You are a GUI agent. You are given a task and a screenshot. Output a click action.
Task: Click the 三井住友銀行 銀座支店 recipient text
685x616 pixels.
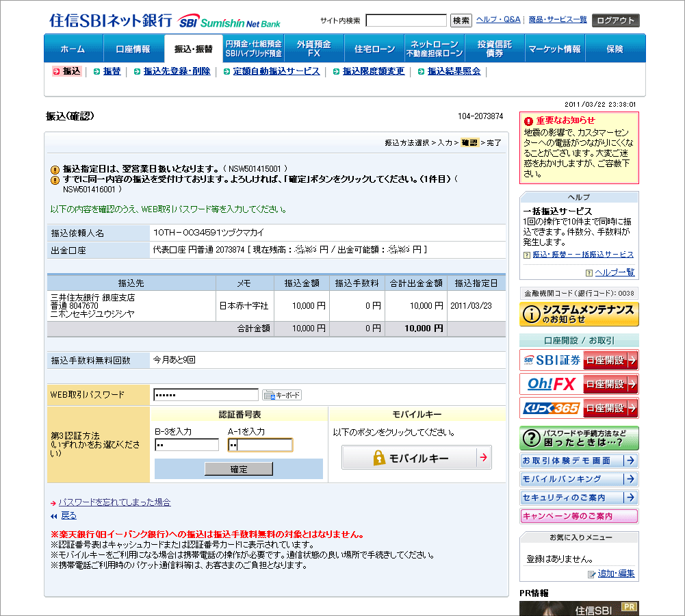92,298
